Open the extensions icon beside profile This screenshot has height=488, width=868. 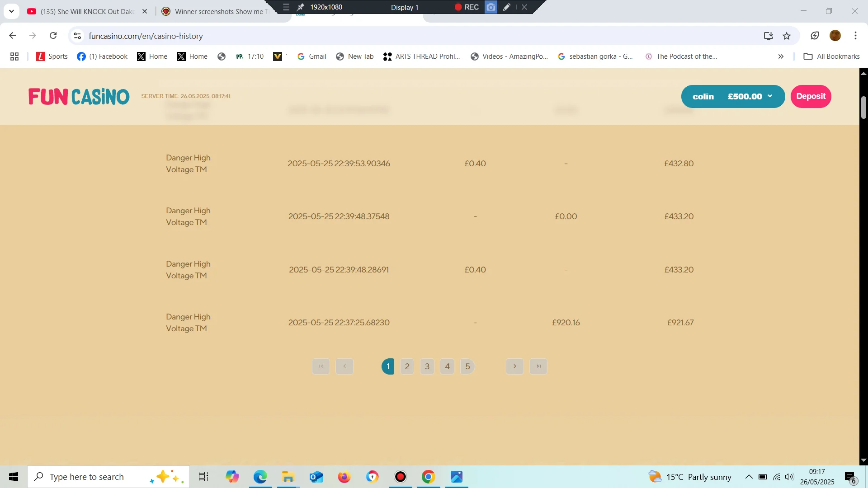coord(815,36)
